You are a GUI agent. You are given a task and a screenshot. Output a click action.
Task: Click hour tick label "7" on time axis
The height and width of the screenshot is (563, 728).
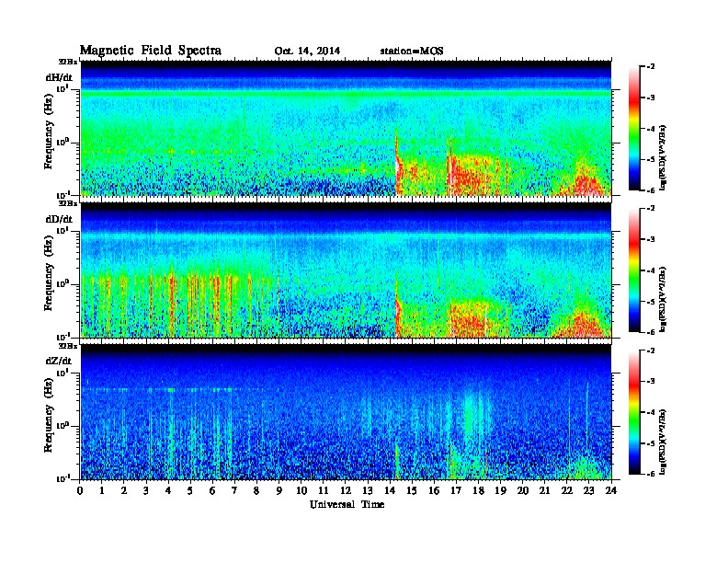click(234, 491)
